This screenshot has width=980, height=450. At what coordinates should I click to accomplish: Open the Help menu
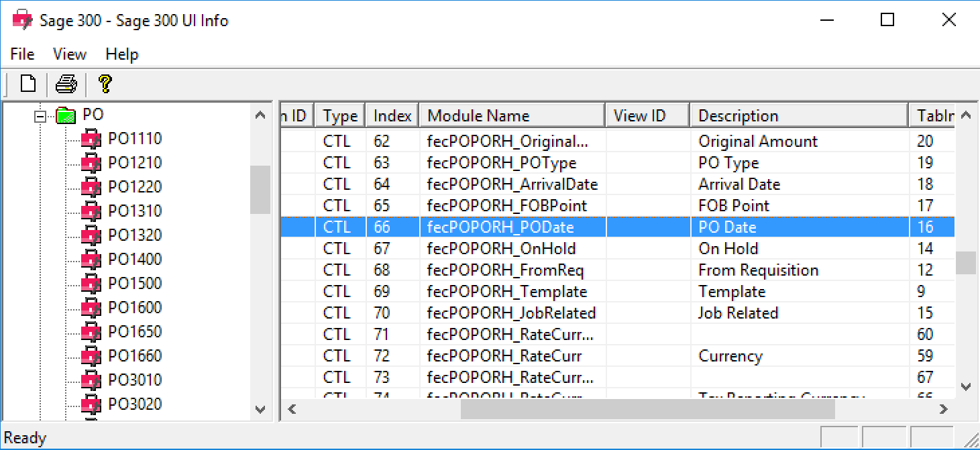pos(122,54)
